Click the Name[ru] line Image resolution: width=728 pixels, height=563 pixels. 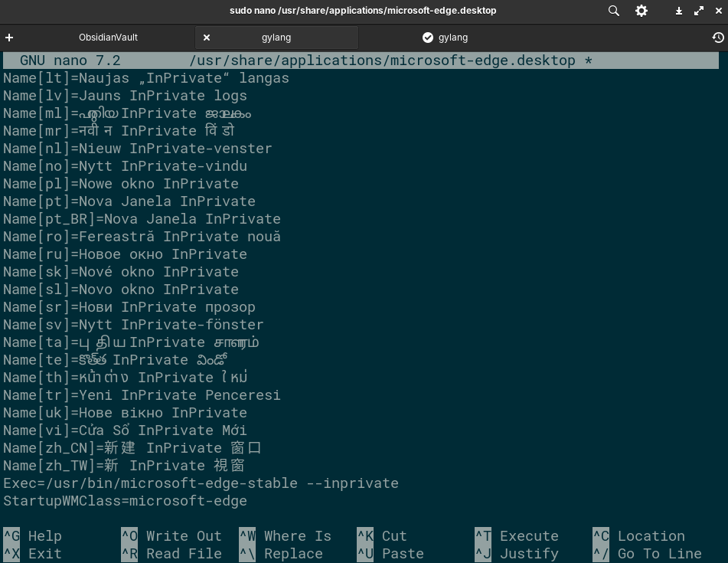pos(125,254)
